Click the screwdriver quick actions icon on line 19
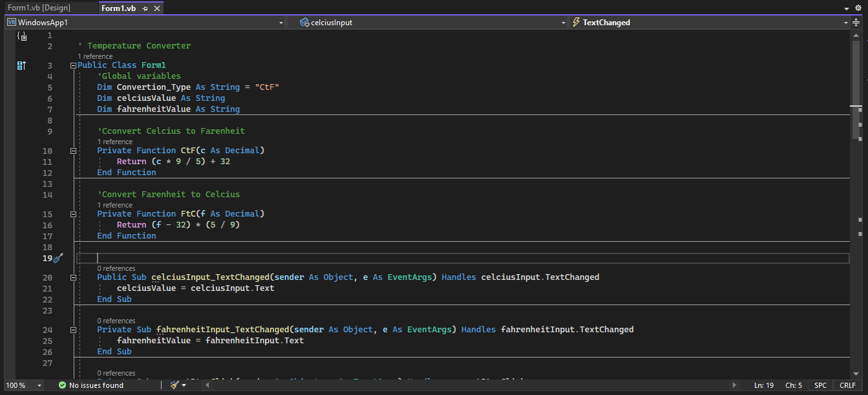Viewport: 868px width, 395px height. pos(58,259)
